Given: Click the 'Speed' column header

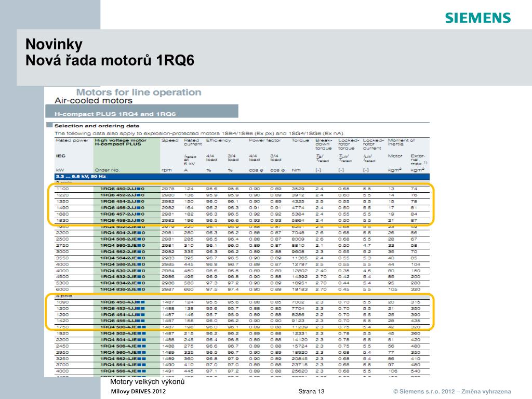Looking at the screenshot, I should (170, 140).
